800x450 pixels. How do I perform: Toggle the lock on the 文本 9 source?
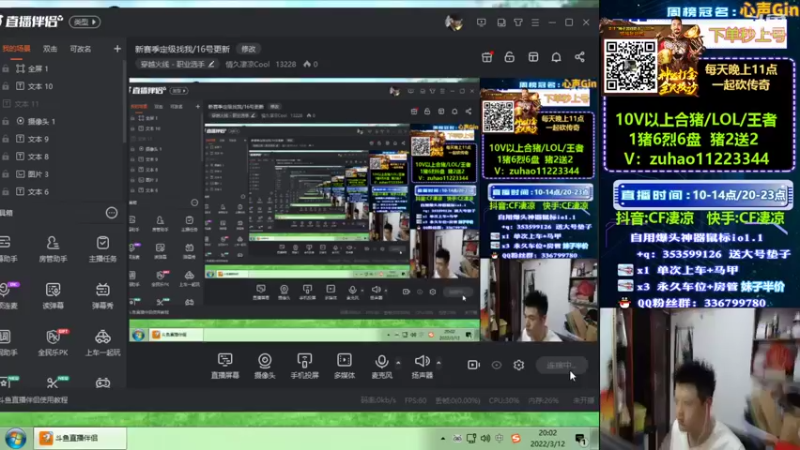pos(6,139)
